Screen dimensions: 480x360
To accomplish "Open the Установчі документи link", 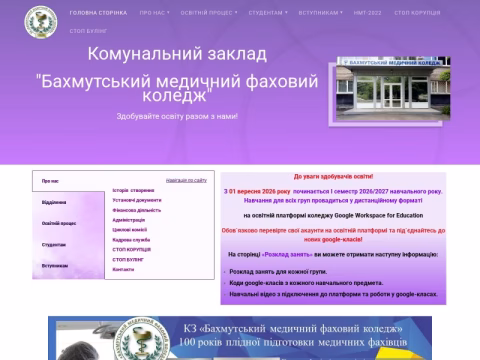I will [x=137, y=200].
